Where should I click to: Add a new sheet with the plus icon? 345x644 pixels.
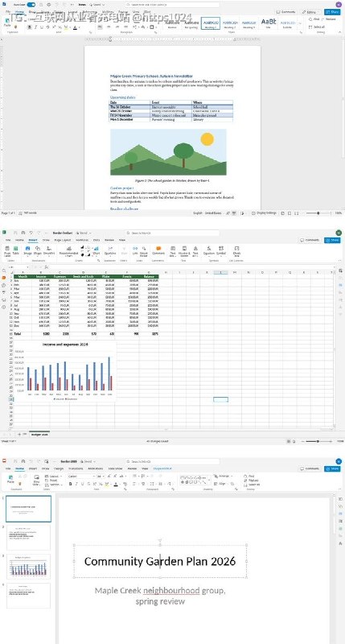(18, 434)
